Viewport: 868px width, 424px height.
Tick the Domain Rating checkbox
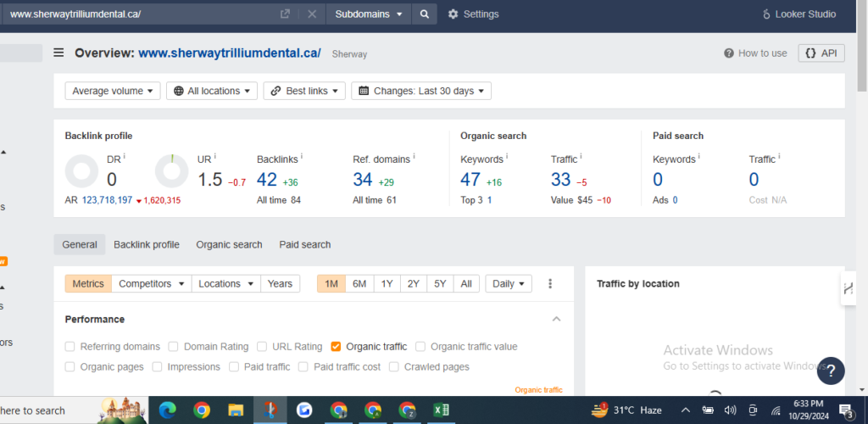pyautogui.click(x=173, y=346)
